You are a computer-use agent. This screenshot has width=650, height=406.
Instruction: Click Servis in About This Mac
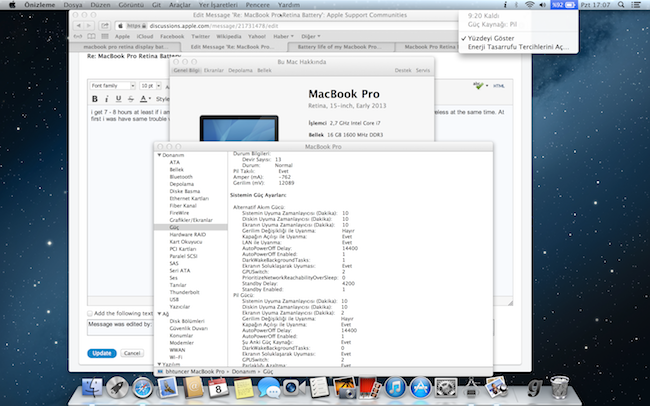(423, 71)
